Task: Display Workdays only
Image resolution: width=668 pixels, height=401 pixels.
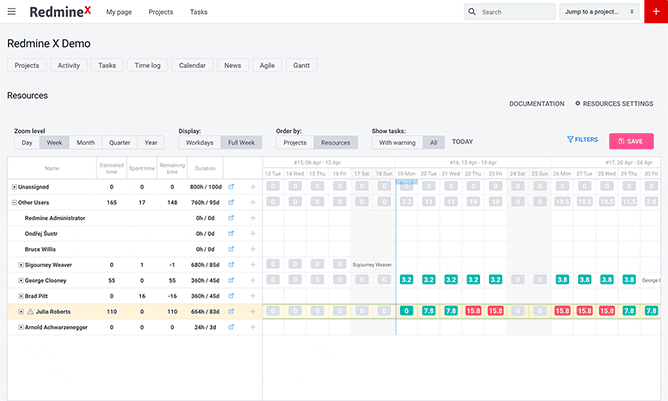Action: pos(199,142)
